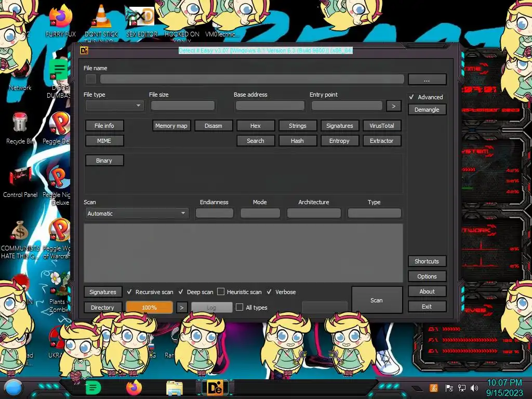The height and width of the screenshot is (399, 532).
Task: Browse for file with the ... button
Action: tap(427, 79)
